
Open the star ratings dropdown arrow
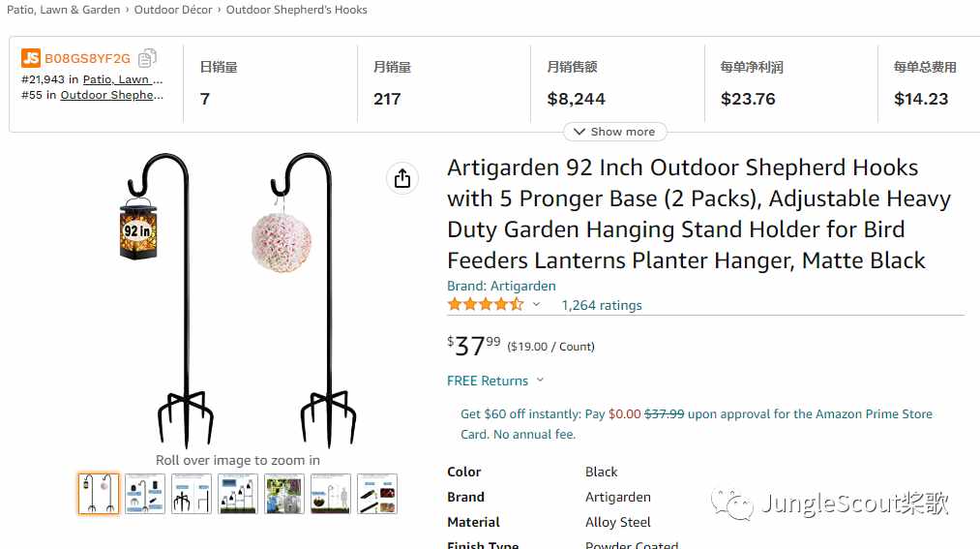click(536, 304)
